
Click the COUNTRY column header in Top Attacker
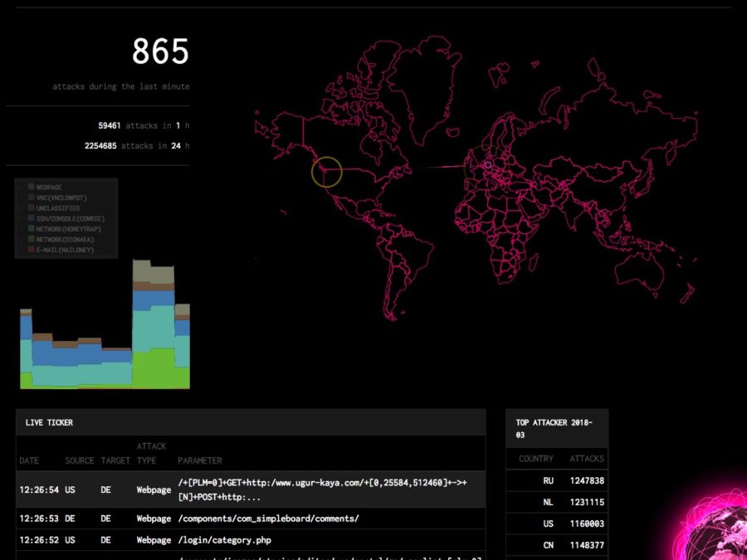535,459
